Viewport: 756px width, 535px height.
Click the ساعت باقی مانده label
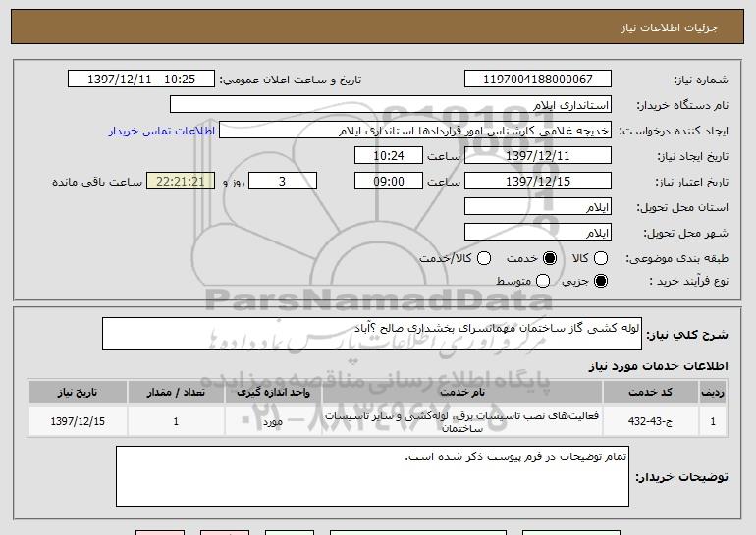pyautogui.click(x=97, y=182)
